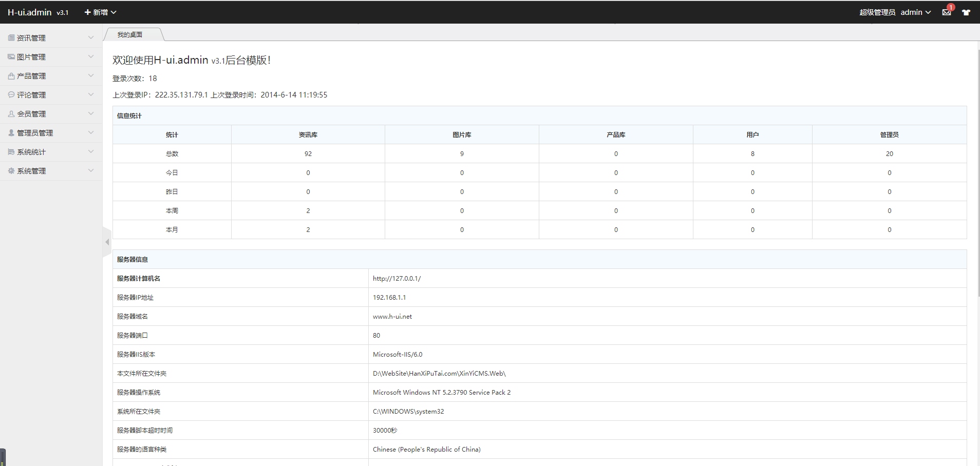Expand the 图片管理 chevron
Viewport: 980px width, 466px height.
[x=91, y=56]
